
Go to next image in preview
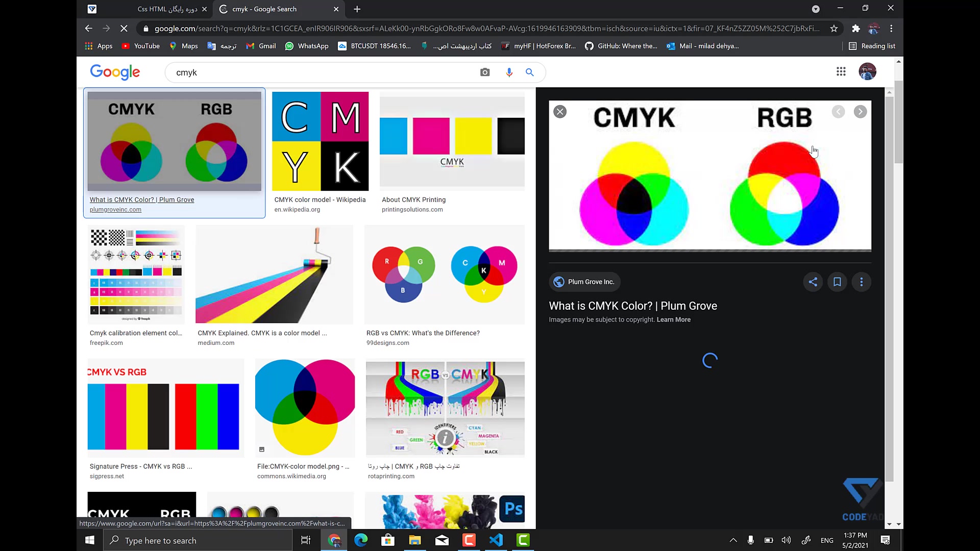(x=860, y=112)
